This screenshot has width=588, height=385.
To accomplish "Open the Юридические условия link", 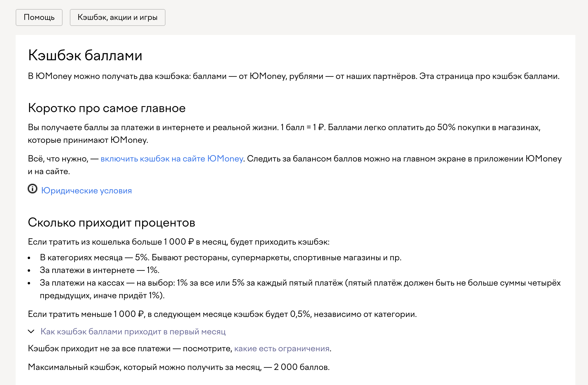I will pos(87,191).
